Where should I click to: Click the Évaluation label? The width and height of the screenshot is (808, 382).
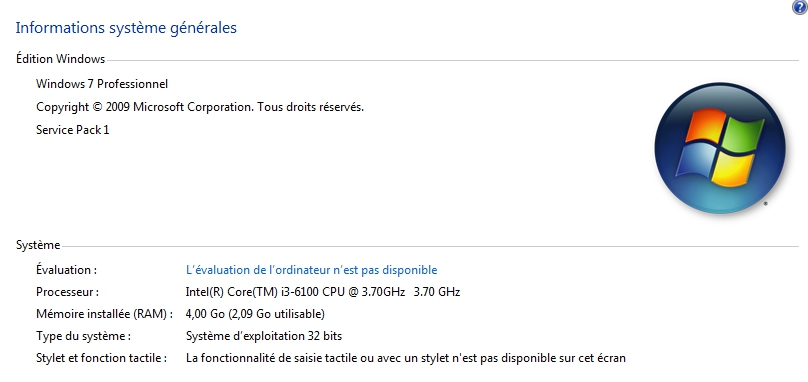tap(66, 270)
